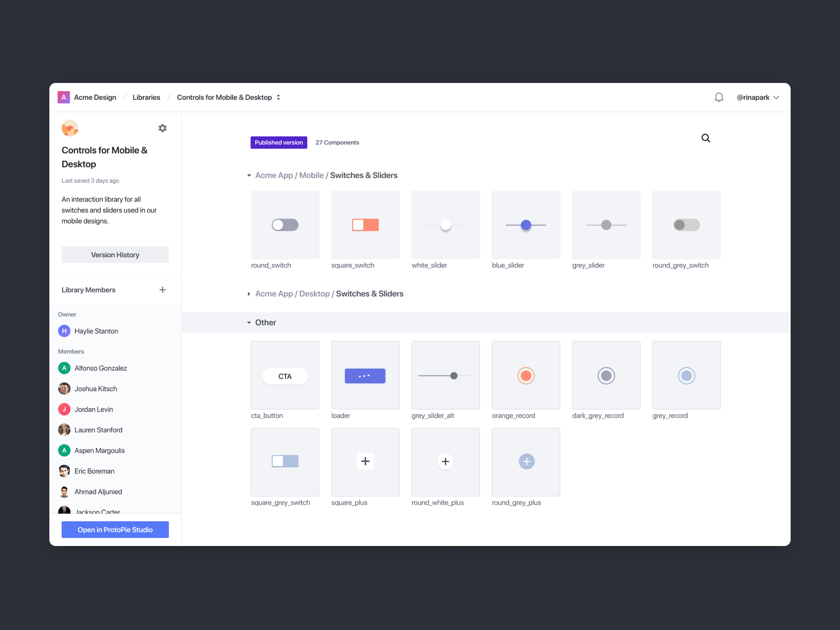Click the Library Members heading
840x630 pixels.
[x=88, y=290]
